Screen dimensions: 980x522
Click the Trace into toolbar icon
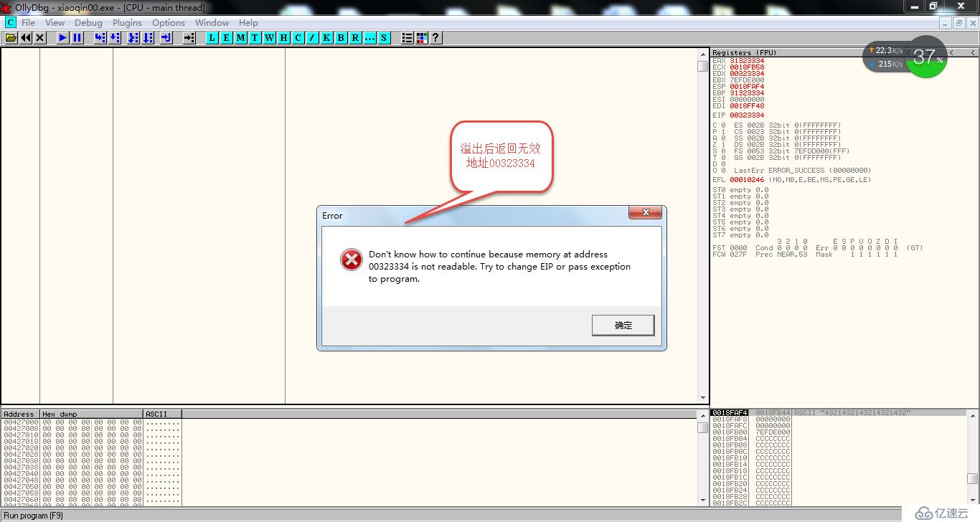coord(133,38)
